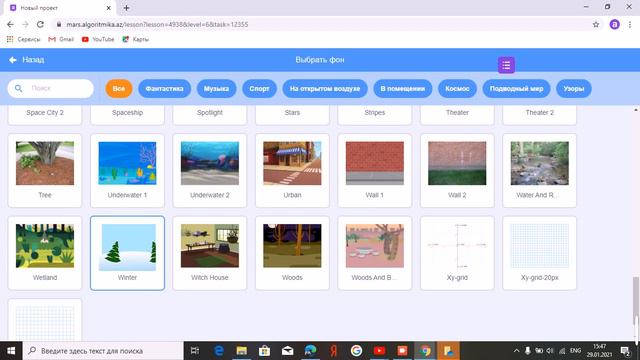Image resolution: width=640 pixels, height=360 pixels.
Task: Click the page vertical scrollbar thumb
Action: pos(636,302)
